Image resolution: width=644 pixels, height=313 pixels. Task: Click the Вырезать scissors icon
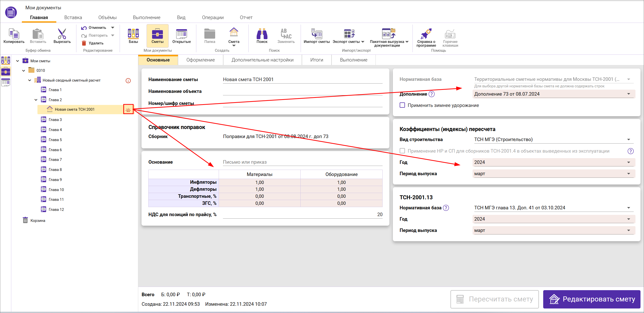(62, 34)
